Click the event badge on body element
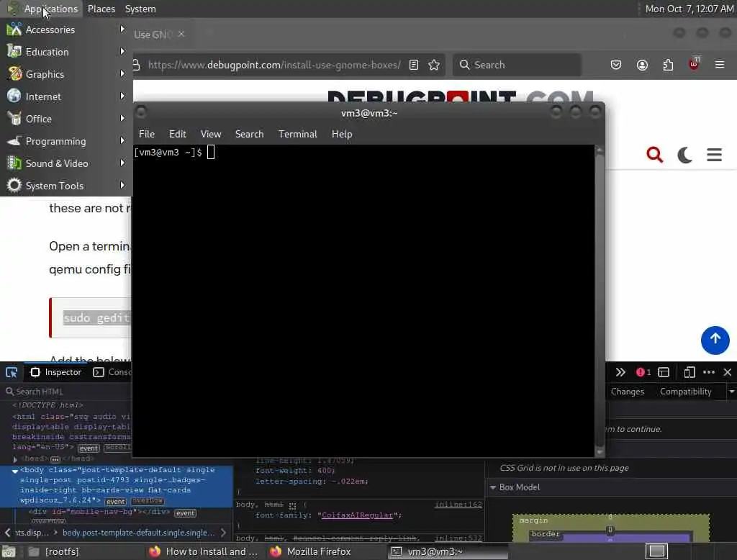The image size is (737, 560). click(116, 501)
